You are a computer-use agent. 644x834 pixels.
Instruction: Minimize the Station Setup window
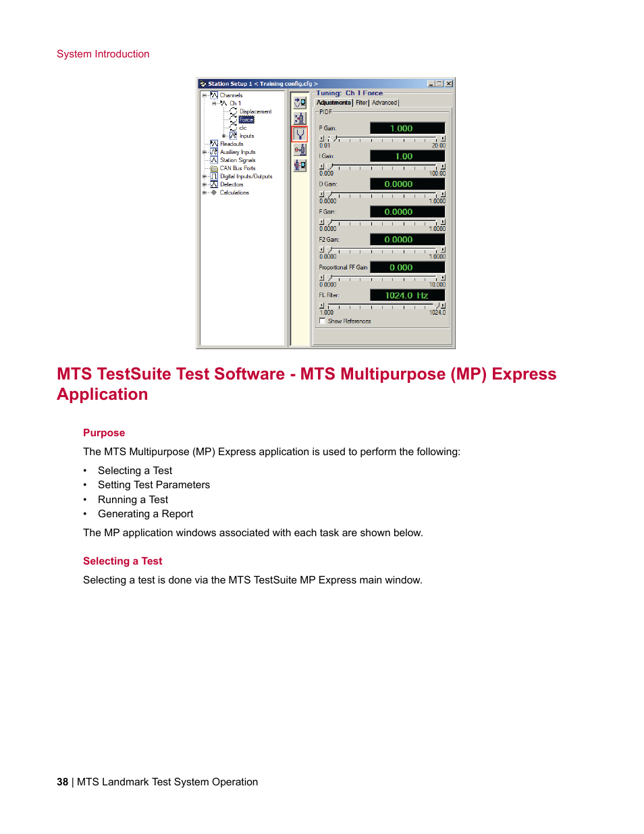431,84
